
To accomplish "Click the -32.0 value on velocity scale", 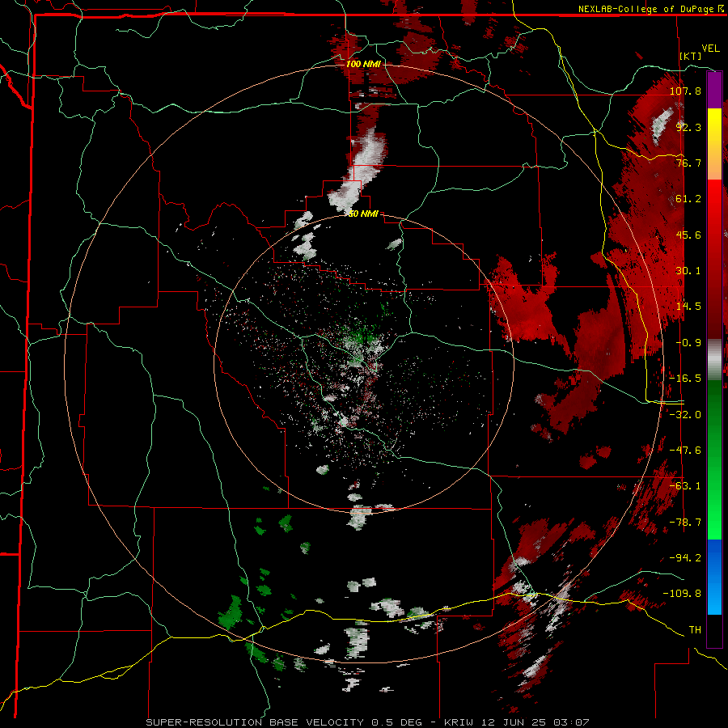I will point(685,415).
